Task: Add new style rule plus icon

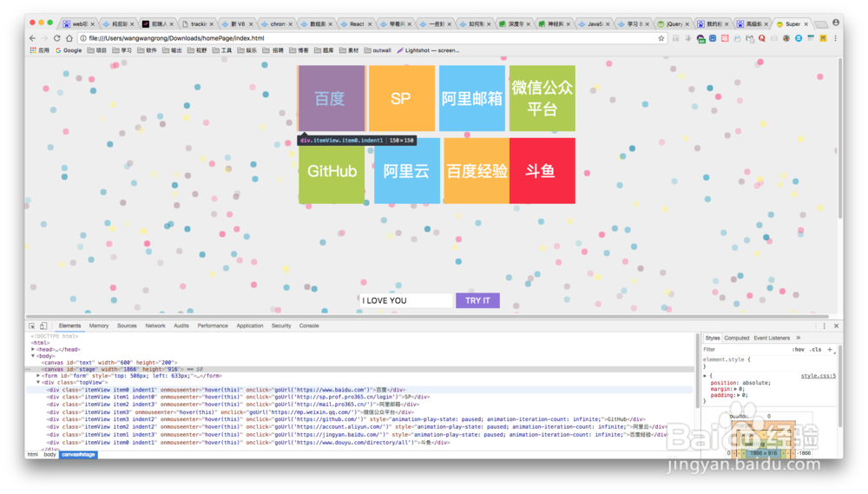Action: pos(830,350)
